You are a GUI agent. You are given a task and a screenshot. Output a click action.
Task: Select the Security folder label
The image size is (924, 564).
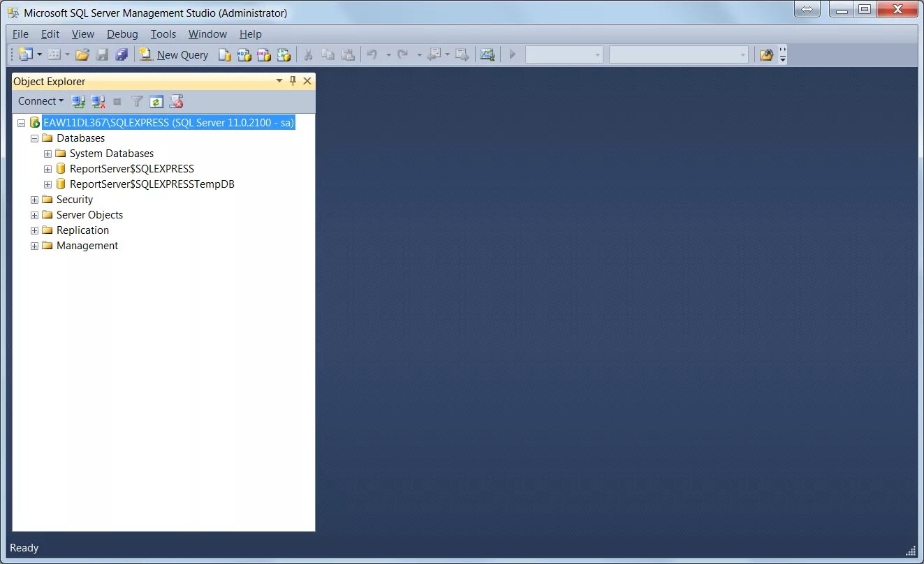tap(75, 200)
